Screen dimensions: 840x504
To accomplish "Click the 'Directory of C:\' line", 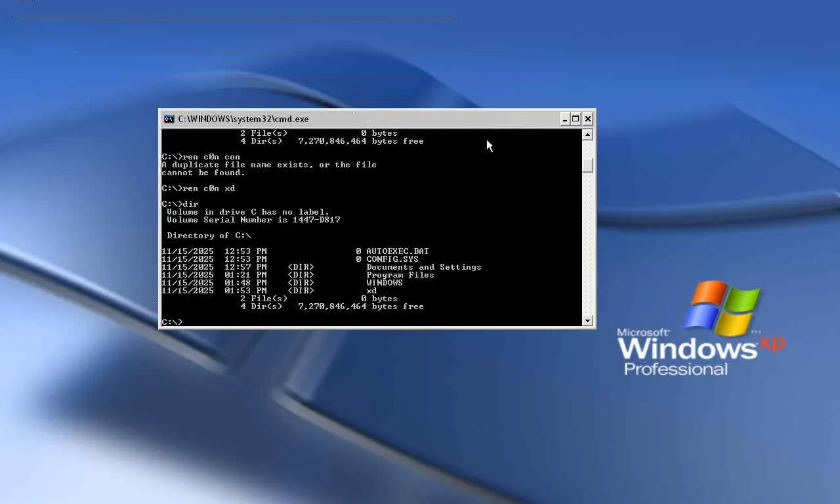I will click(209, 236).
